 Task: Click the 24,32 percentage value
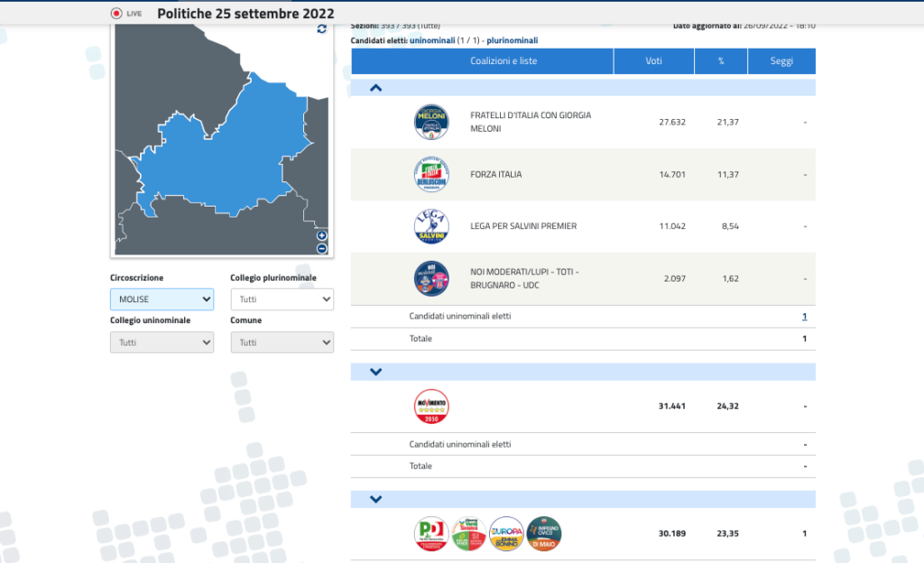pos(728,406)
